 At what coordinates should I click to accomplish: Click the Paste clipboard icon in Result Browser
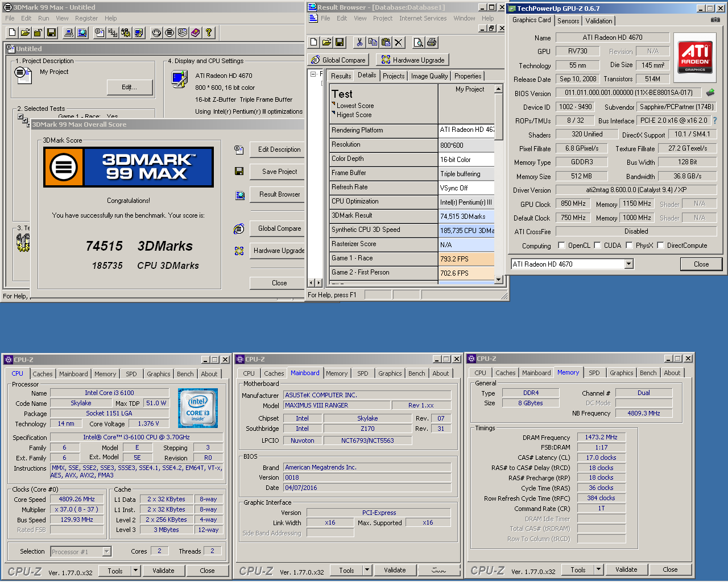[386, 42]
